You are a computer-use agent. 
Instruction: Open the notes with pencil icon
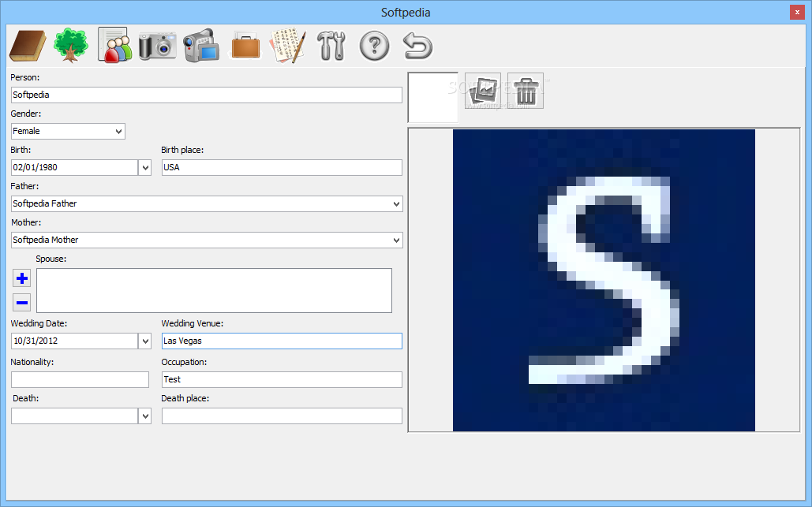(x=288, y=46)
